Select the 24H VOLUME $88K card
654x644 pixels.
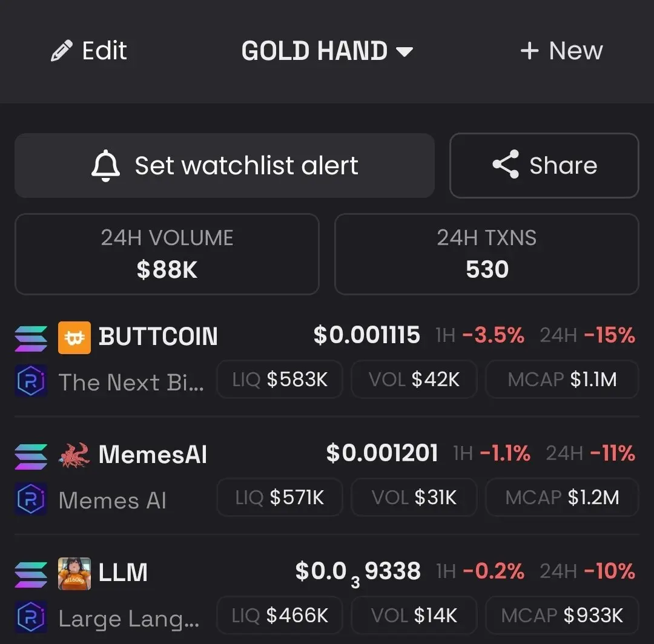pos(167,254)
